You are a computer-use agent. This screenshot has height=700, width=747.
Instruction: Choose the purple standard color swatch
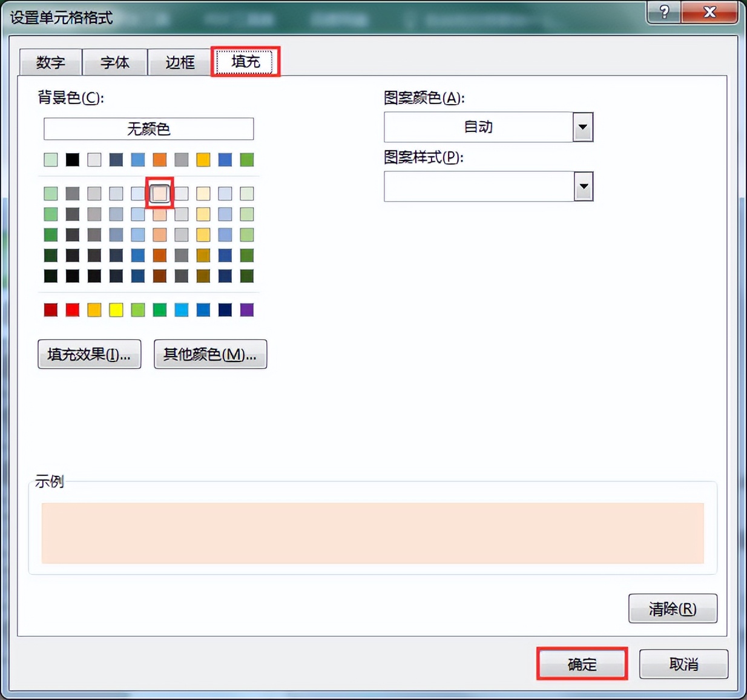246,310
